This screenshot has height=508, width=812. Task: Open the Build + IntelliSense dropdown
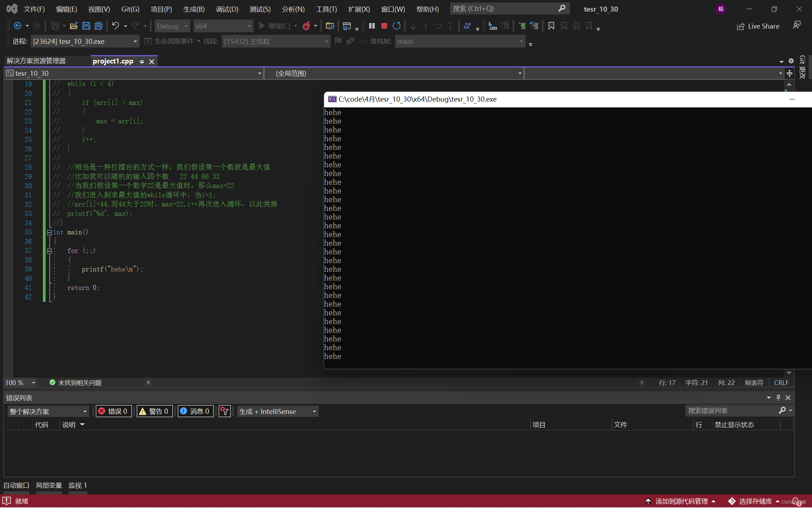tap(278, 411)
